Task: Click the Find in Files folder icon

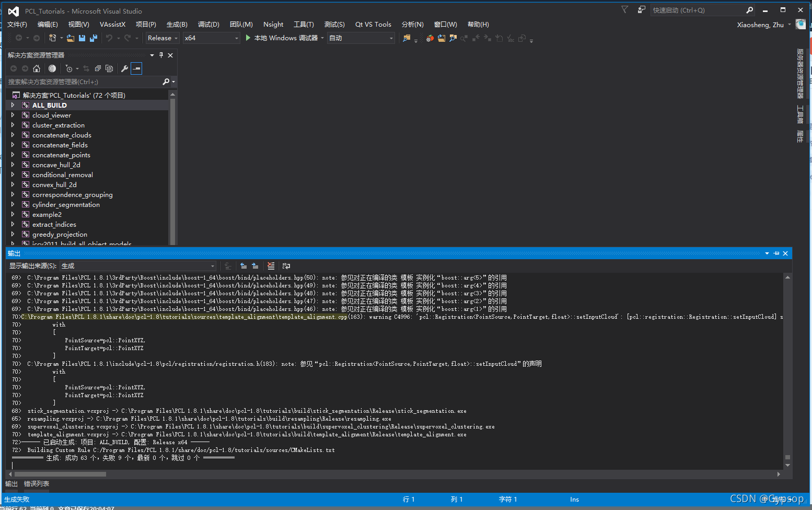Action: coord(407,38)
